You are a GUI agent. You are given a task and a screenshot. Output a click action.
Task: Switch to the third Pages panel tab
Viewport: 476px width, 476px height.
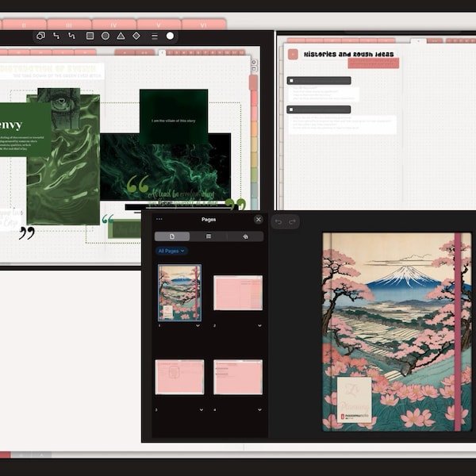point(245,236)
